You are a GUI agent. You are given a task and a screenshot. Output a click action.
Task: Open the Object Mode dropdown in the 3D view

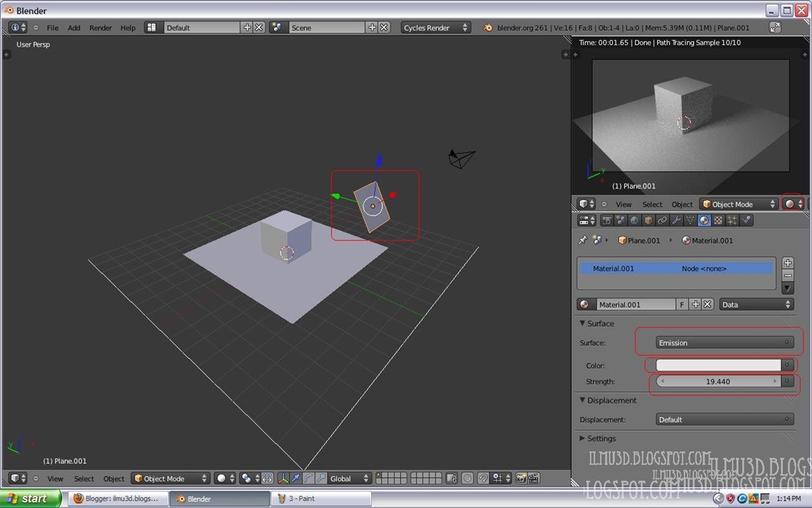(x=171, y=478)
